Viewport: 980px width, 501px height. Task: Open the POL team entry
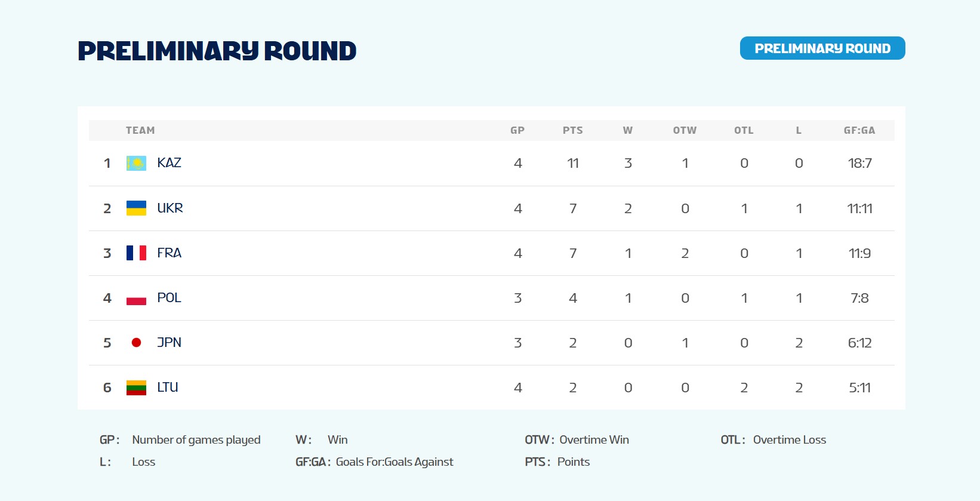coord(169,297)
